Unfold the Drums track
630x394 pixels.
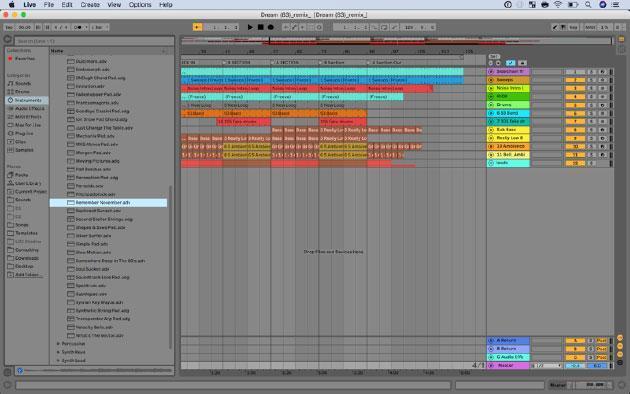(x=491, y=105)
